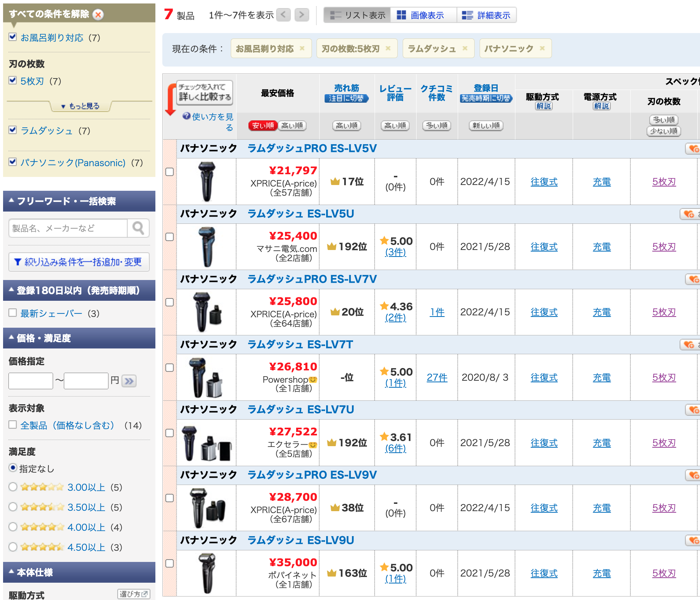Switch 登録日 to 発売時期
The width and height of the screenshot is (700, 600).
click(x=486, y=98)
